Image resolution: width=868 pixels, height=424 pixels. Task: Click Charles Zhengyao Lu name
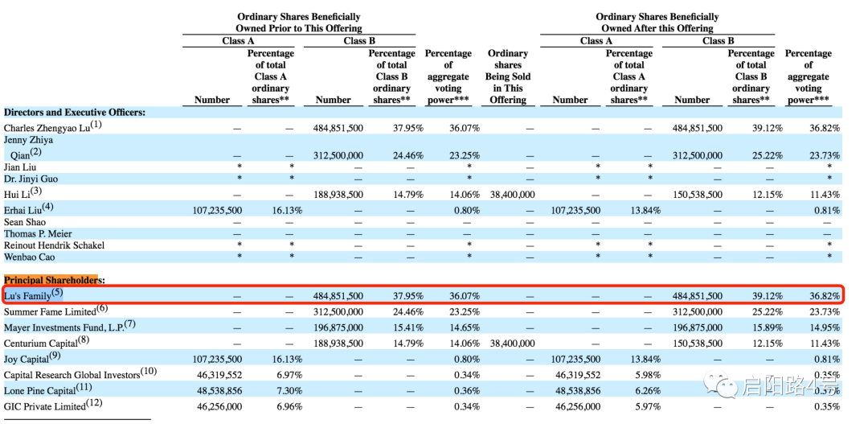point(53,126)
